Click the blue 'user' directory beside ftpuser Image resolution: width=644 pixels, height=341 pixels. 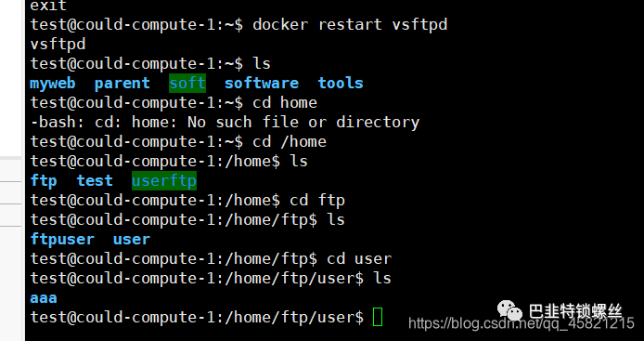click(x=132, y=240)
